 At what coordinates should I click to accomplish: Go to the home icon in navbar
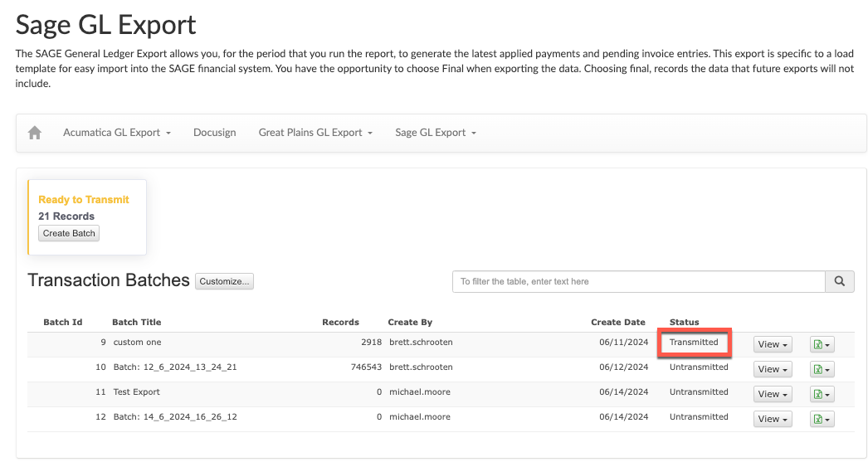35,133
